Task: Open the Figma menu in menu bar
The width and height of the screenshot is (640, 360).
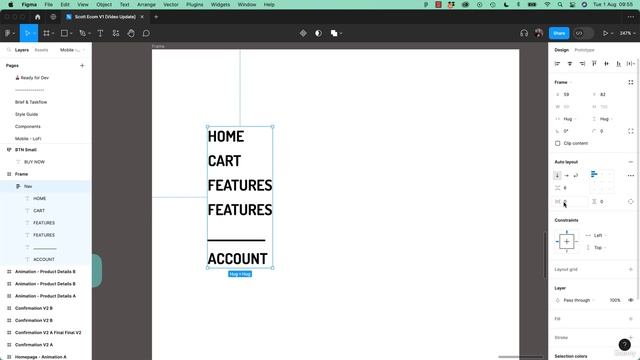Action: tap(29, 4)
